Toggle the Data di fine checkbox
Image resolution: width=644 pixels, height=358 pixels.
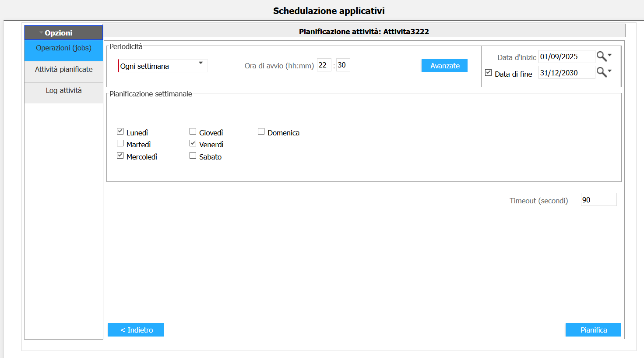point(489,73)
